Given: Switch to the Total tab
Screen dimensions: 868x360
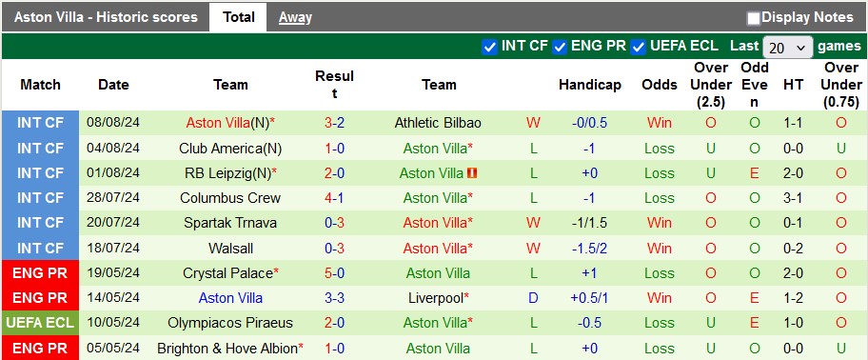Looking at the screenshot, I should pyautogui.click(x=239, y=17).
